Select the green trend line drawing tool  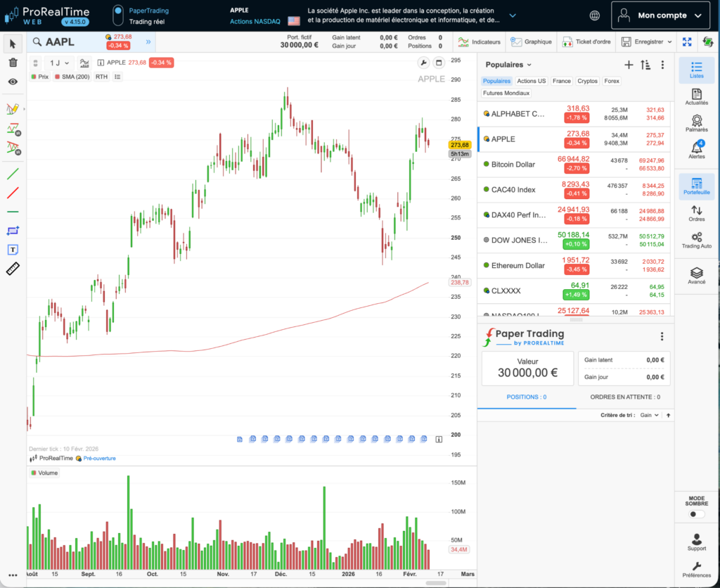coord(13,173)
